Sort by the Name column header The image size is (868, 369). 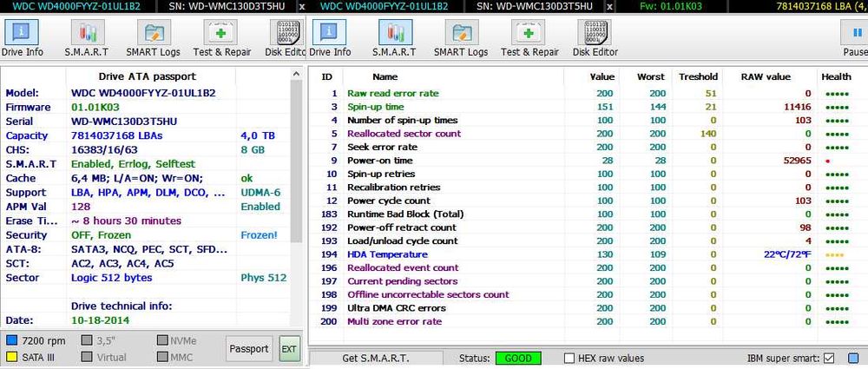pyautogui.click(x=385, y=77)
